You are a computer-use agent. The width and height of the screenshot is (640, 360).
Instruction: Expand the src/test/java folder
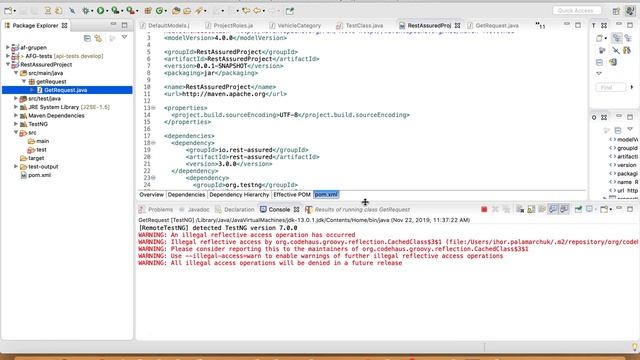click(x=16, y=98)
